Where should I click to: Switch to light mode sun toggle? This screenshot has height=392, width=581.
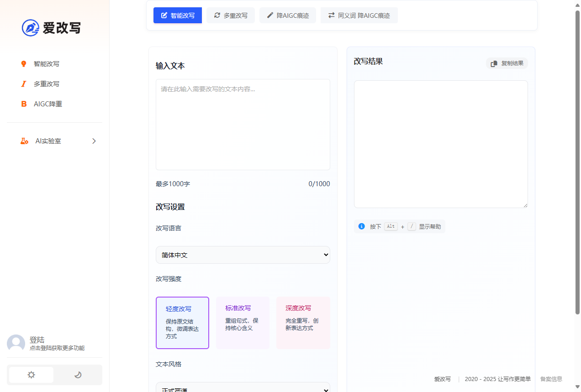pos(31,375)
